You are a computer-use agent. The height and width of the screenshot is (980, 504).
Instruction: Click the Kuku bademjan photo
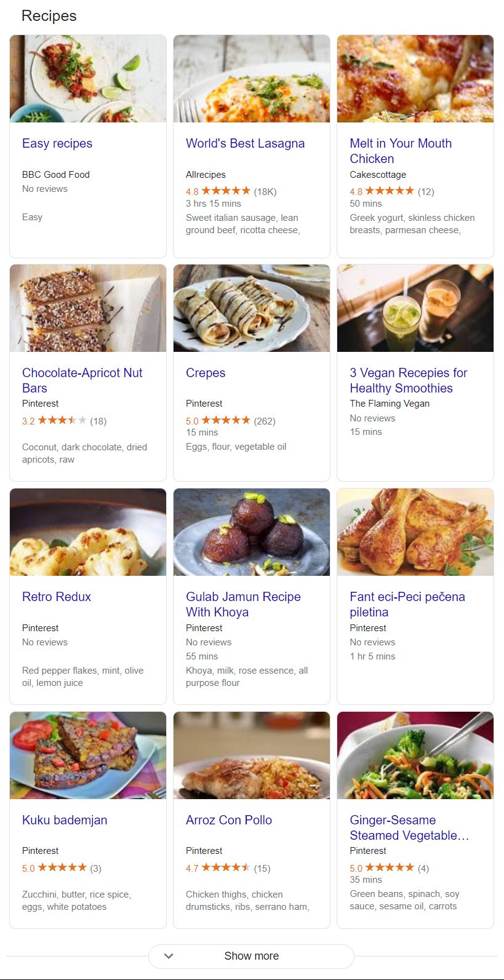point(88,755)
